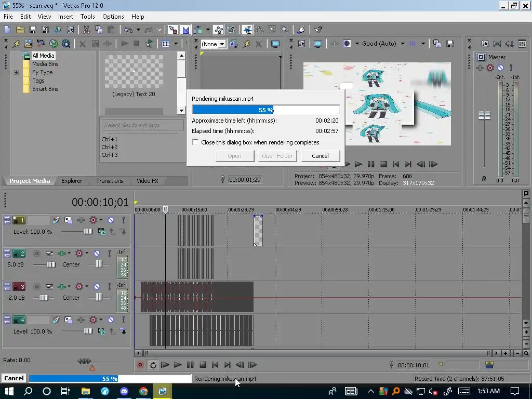
Task: Check Close this dialog box when rendering completes
Action: click(x=195, y=142)
